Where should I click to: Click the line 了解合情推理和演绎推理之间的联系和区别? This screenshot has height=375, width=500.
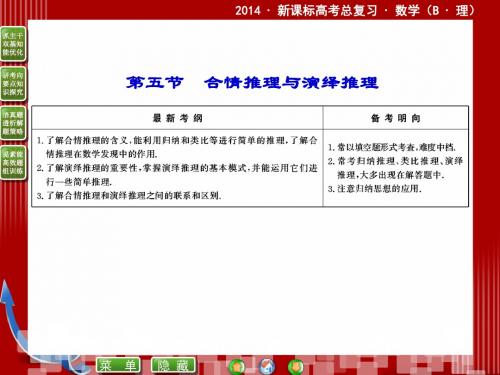coord(133,195)
